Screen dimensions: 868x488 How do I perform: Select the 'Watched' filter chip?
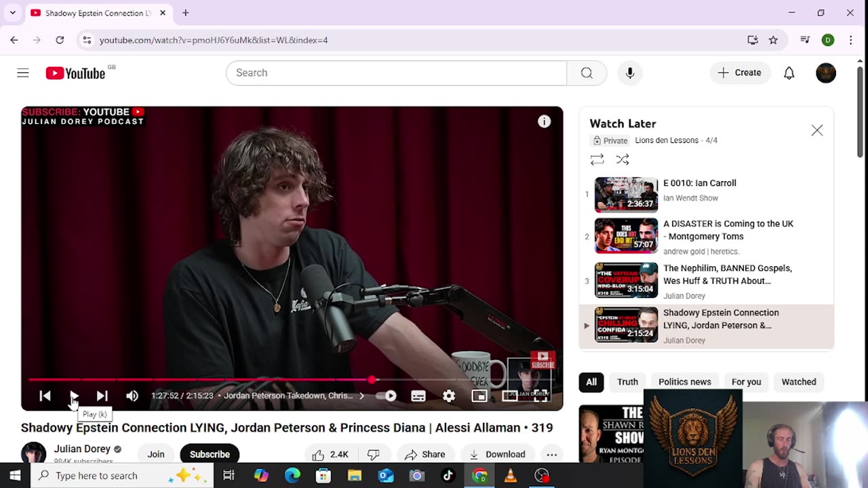tap(799, 382)
